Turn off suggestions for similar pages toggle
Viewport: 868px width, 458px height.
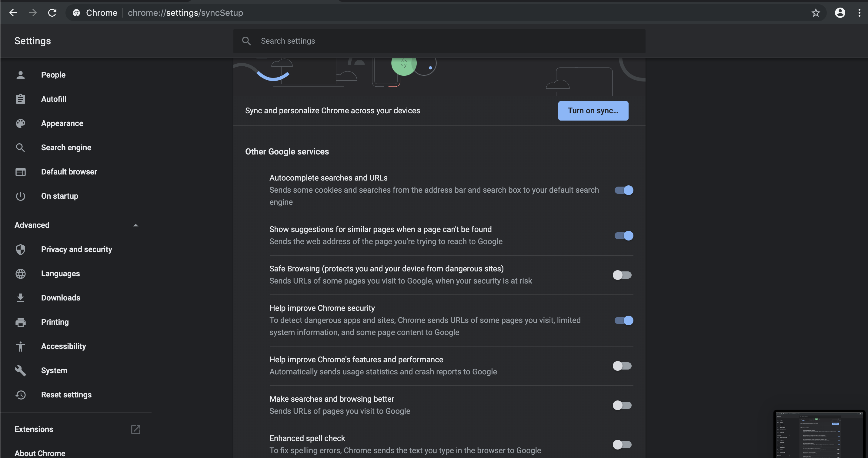point(624,236)
